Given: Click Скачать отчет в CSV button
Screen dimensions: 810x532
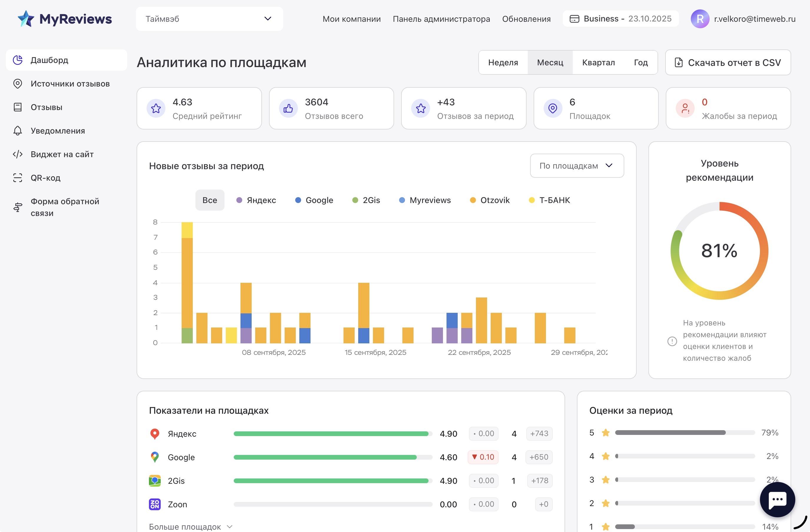Looking at the screenshot, I should (728, 62).
